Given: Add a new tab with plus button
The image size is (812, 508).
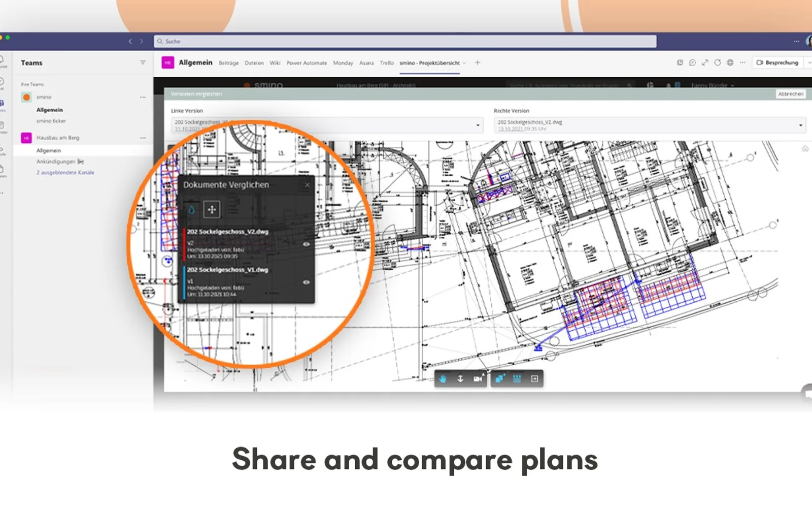Looking at the screenshot, I should pyautogui.click(x=477, y=62).
